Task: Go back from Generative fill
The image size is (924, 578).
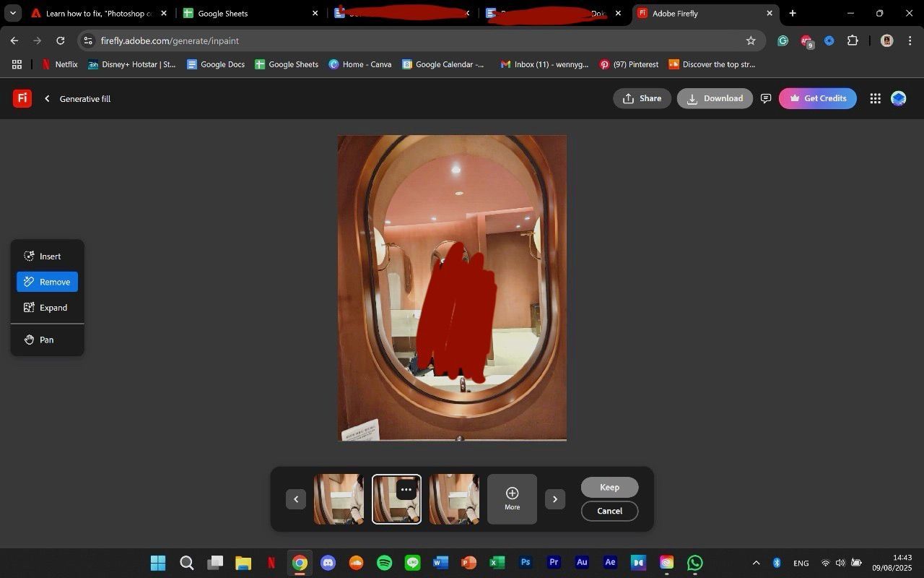Action: click(x=48, y=98)
